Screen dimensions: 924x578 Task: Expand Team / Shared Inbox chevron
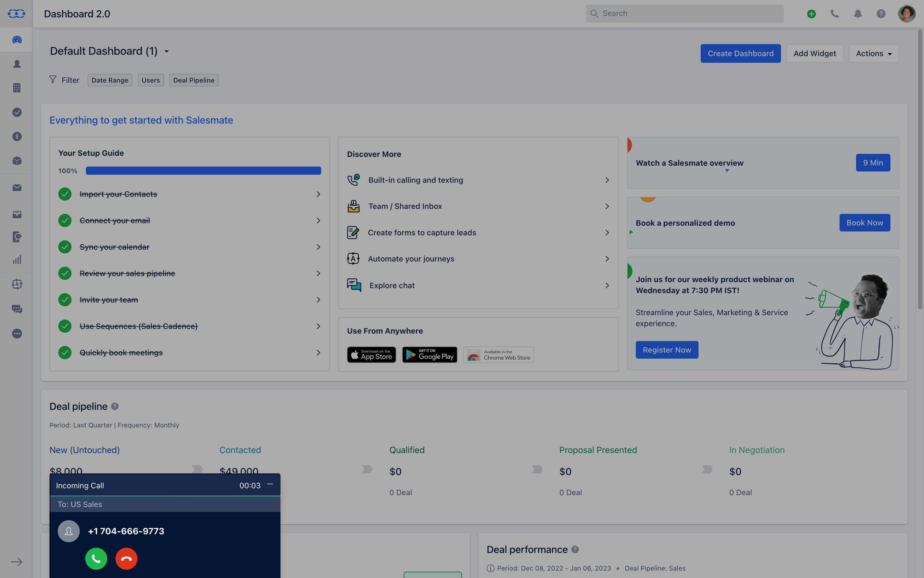pos(607,206)
